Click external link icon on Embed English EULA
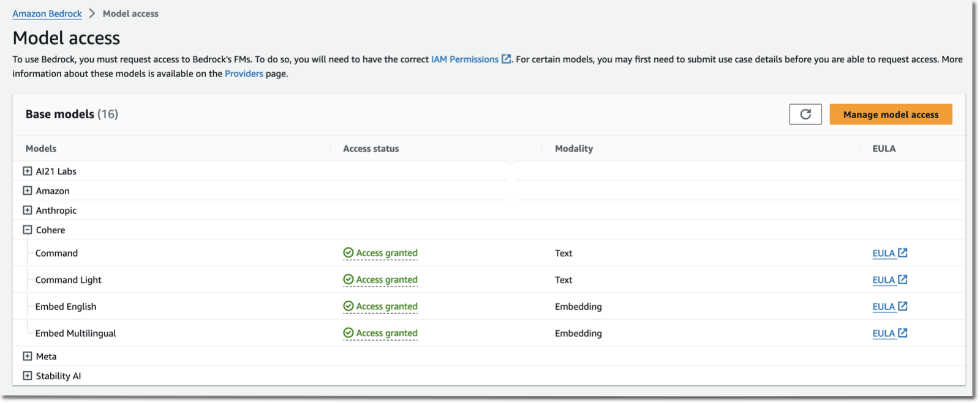This screenshot has width=980, height=403. [902, 306]
